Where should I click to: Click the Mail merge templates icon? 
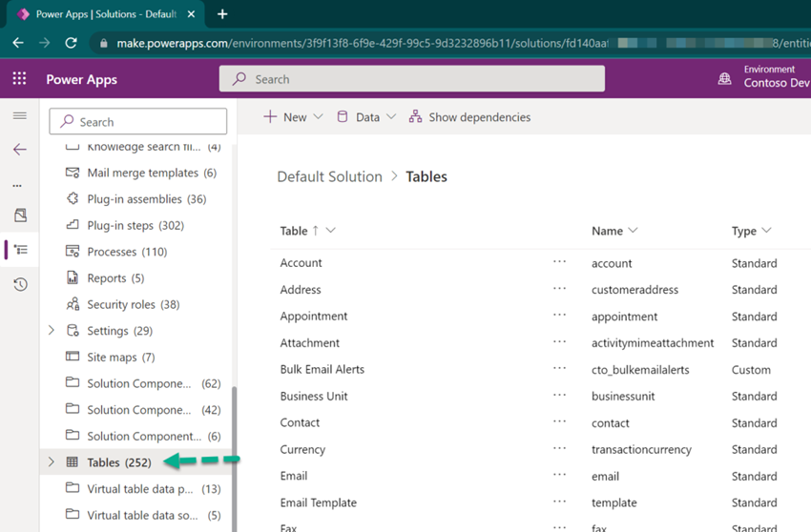tap(73, 173)
